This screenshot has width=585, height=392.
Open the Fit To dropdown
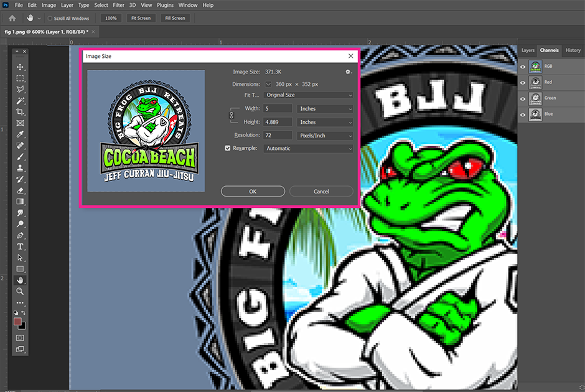308,95
